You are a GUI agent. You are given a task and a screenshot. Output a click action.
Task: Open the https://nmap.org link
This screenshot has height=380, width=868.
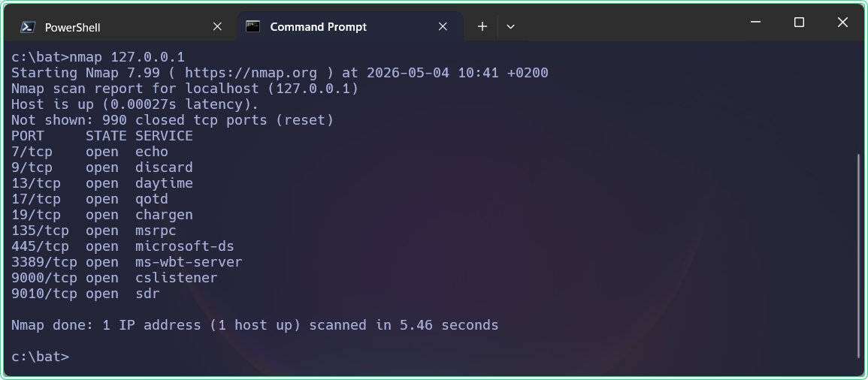(251, 73)
